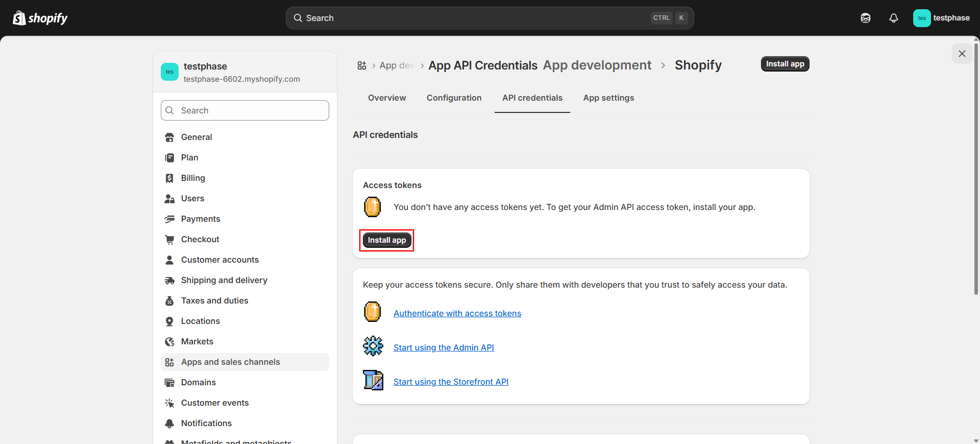Select the API credentials tab

532,98
